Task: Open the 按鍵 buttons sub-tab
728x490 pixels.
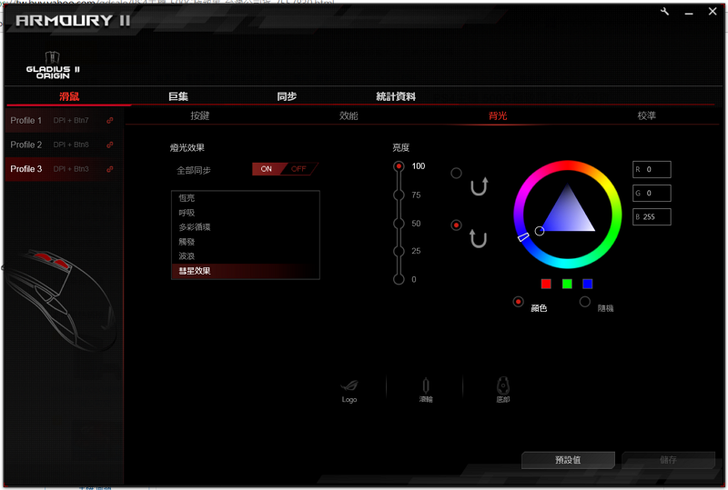Action: coord(200,116)
